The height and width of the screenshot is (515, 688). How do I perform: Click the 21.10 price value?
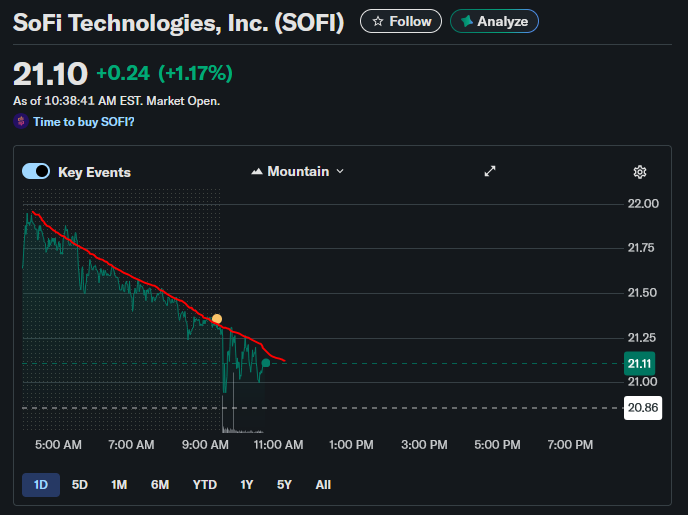click(x=50, y=73)
